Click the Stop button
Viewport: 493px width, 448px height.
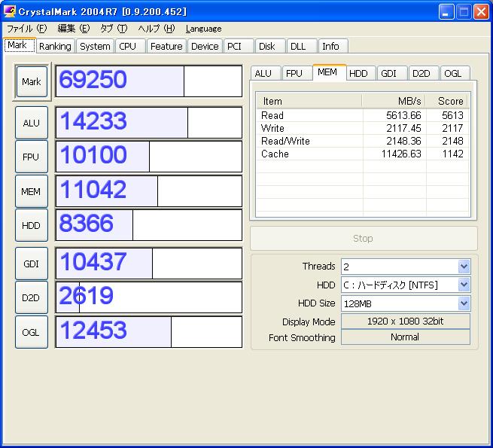click(364, 238)
